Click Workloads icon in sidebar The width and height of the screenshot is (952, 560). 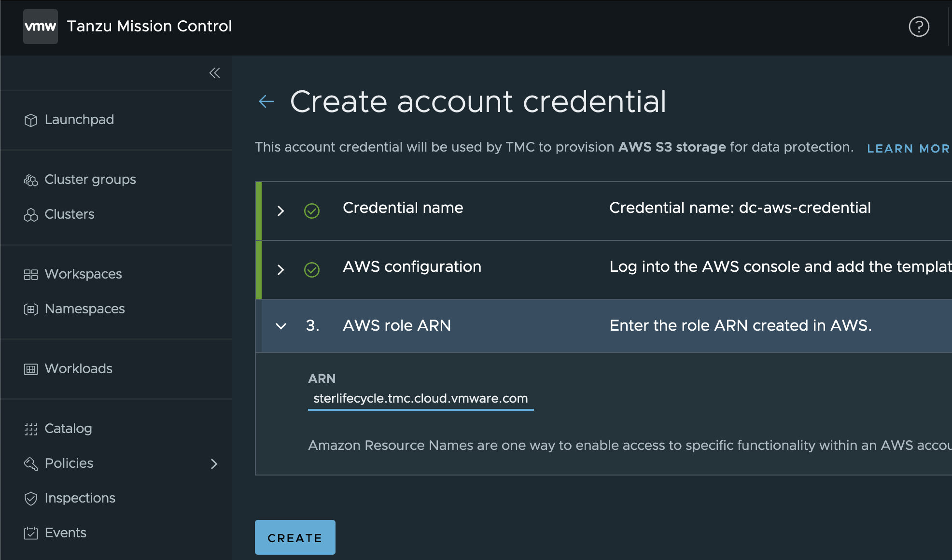click(x=31, y=369)
